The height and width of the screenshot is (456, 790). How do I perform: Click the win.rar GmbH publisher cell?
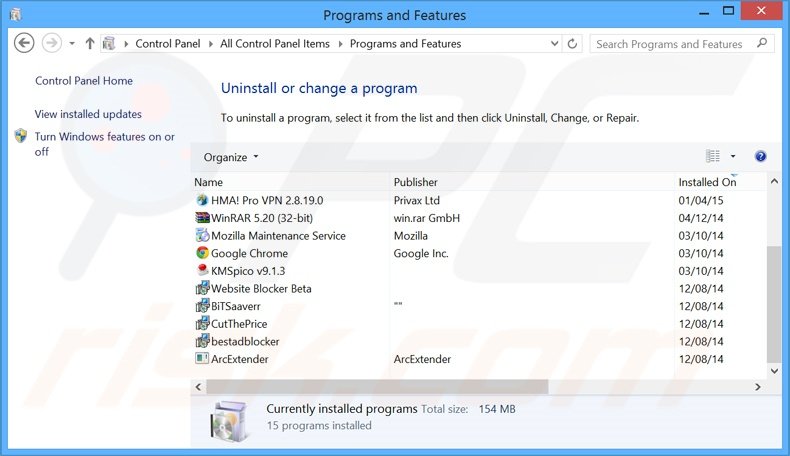coord(427,218)
